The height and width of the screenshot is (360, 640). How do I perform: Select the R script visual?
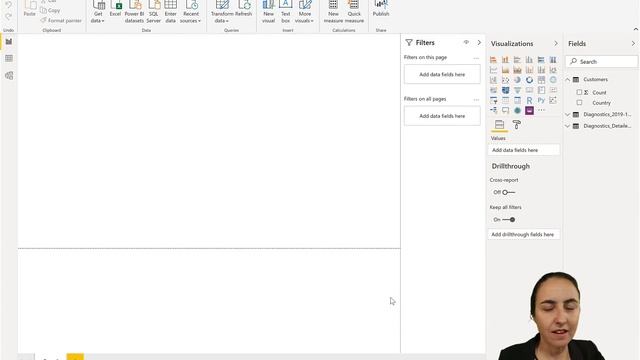pyautogui.click(x=529, y=100)
